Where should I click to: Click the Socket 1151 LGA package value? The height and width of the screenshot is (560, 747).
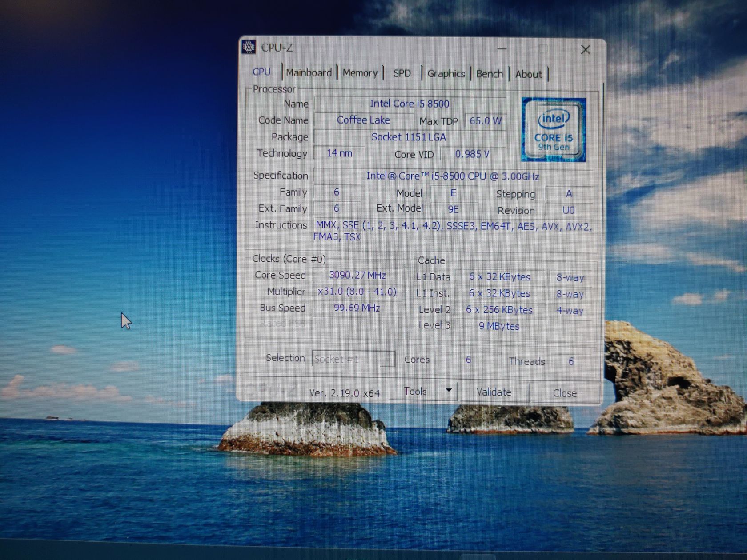[409, 137]
